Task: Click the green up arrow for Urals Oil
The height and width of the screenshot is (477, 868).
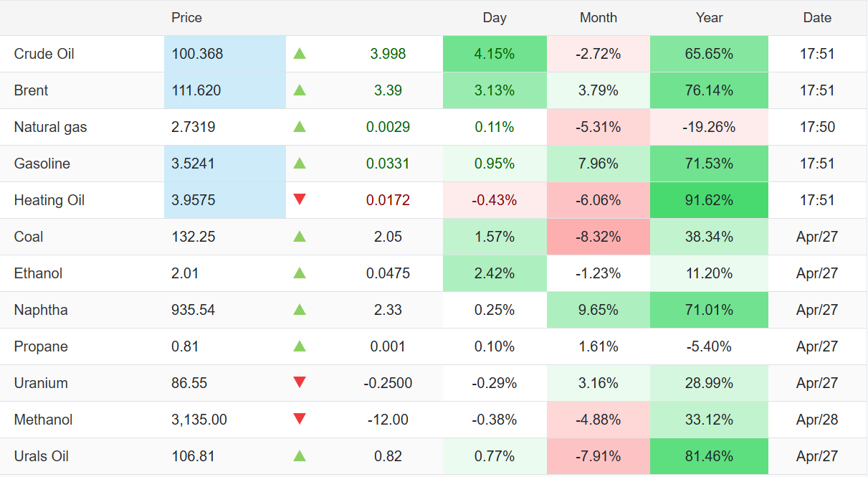Action: 300,456
